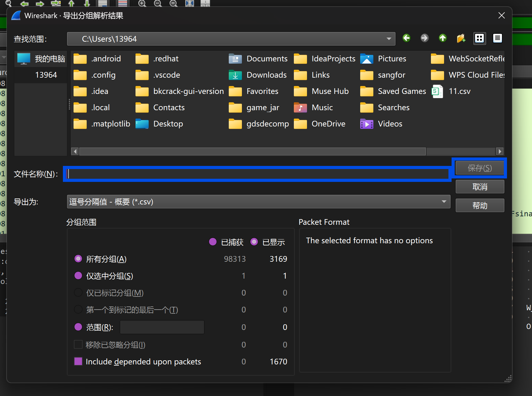Open the 导出为 format dropdown (*.csv)
Screen dimensions: 532x396
[x=258, y=202]
